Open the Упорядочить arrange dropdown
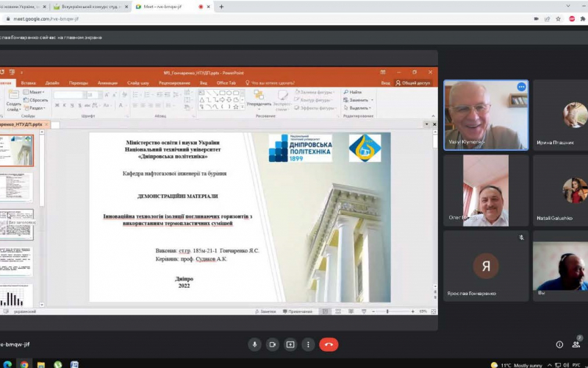The image size is (588, 368). (259, 99)
